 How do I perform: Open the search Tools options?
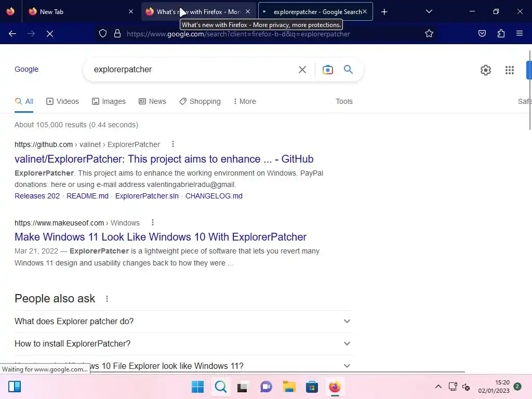pyautogui.click(x=344, y=101)
